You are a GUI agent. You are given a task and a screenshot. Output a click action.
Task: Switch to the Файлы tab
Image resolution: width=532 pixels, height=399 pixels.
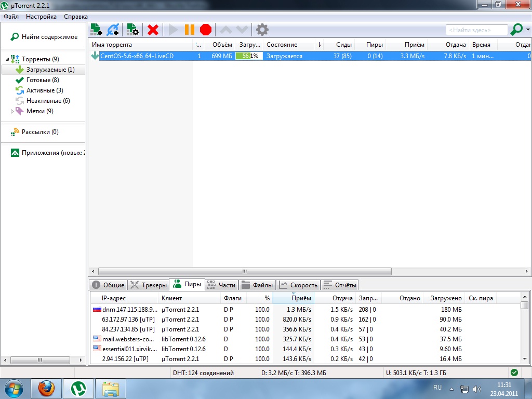(x=257, y=285)
